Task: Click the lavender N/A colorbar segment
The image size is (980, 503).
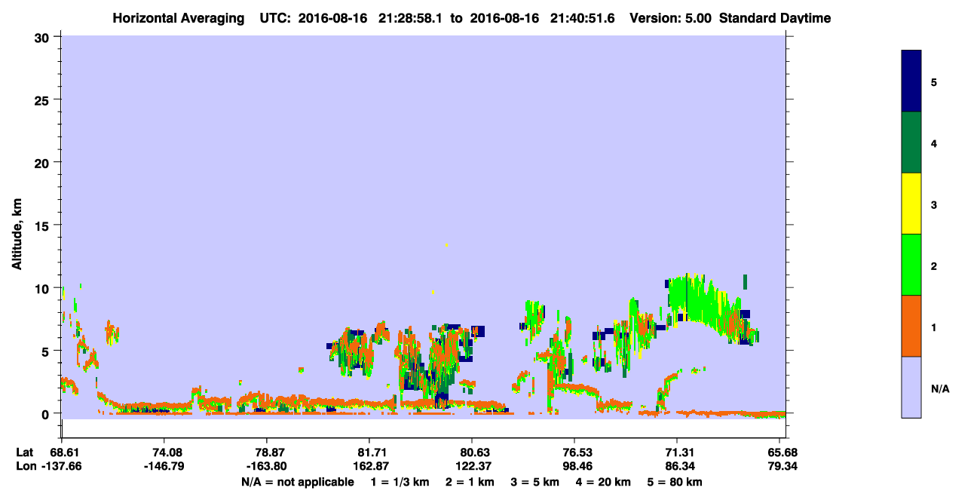Action: pyautogui.click(x=911, y=387)
